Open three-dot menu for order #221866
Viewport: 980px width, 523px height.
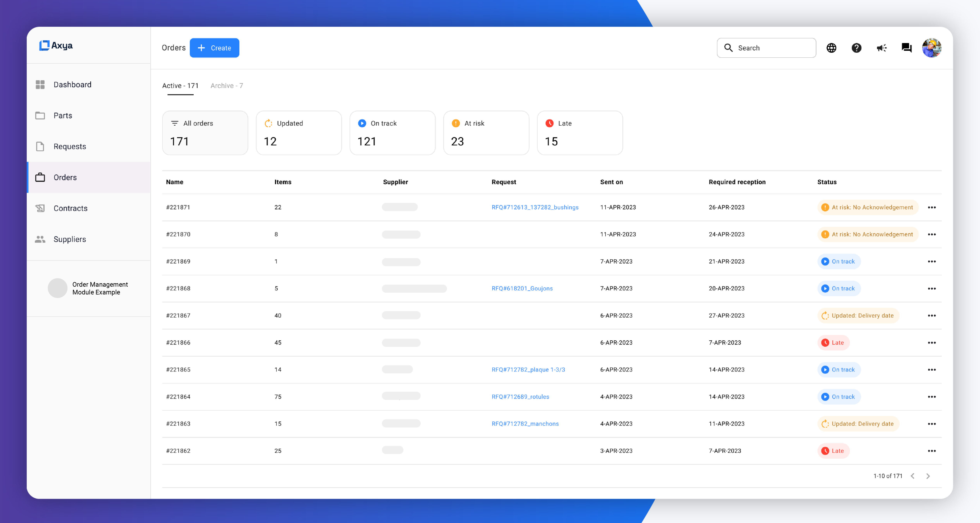click(932, 343)
